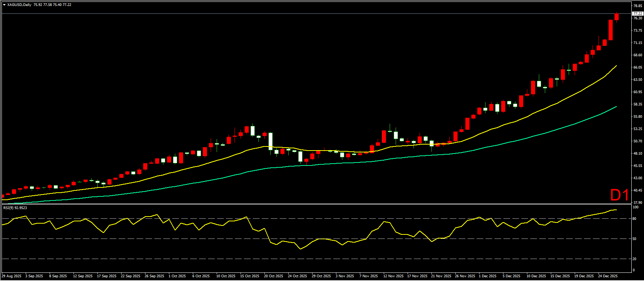The width and height of the screenshot is (644, 281).
Task: Click the 15 Oct 2025 date label
Action: click(x=249, y=276)
